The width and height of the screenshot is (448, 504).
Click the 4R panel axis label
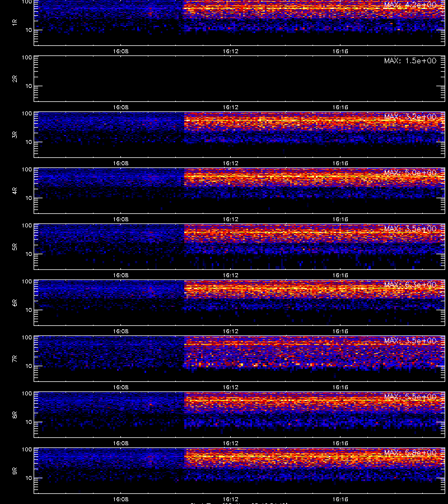pyautogui.click(x=15, y=190)
